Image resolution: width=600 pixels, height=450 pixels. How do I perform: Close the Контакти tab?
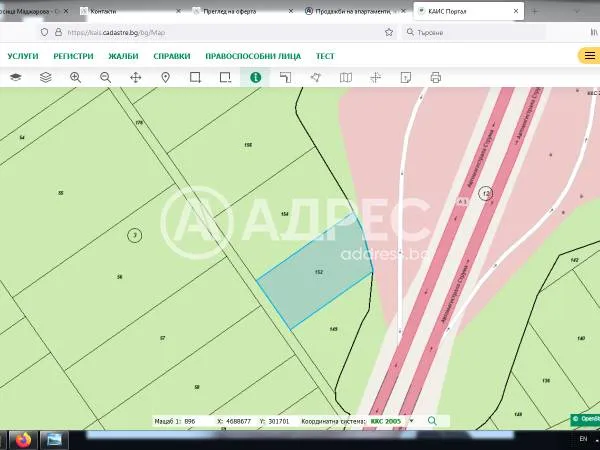178,11
